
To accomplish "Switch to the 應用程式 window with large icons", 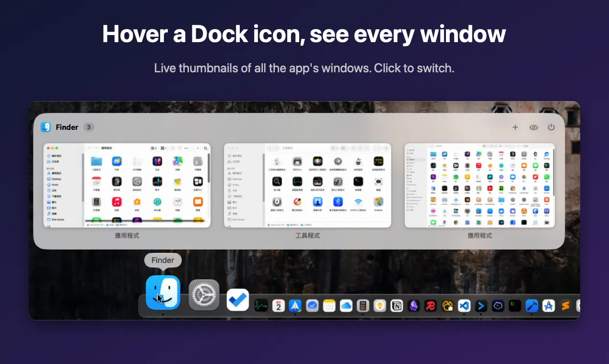I will 127,185.
